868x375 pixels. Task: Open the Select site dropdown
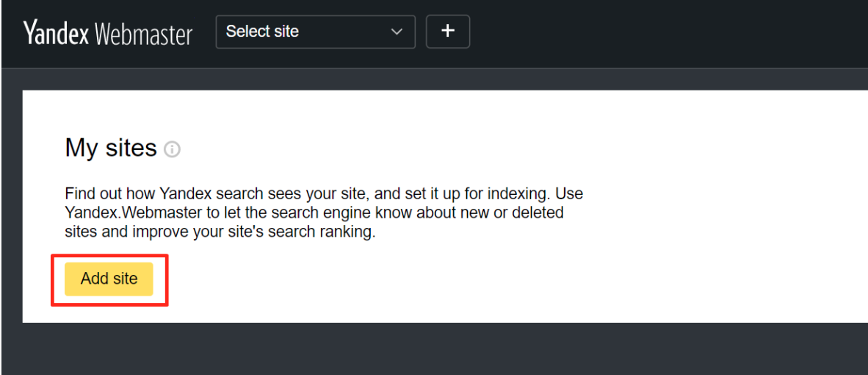pyautogui.click(x=316, y=32)
